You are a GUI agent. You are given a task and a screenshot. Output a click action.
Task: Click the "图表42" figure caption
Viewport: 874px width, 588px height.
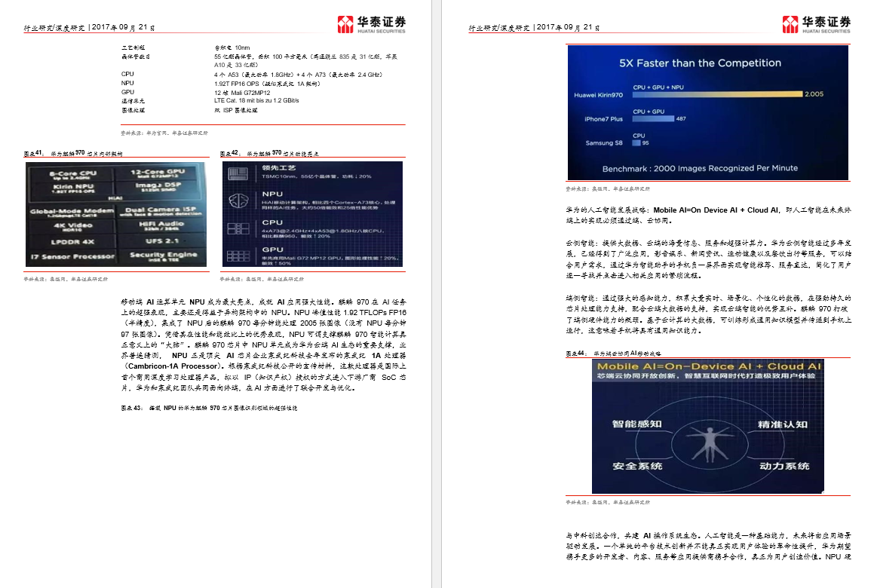click(269, 153)
